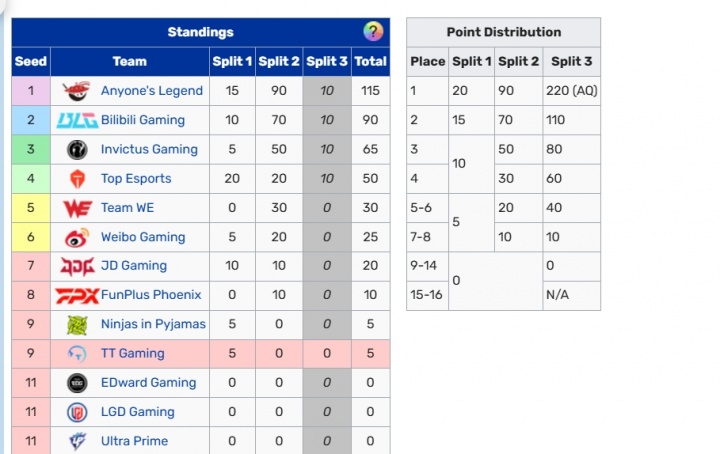
Task: Go to the LGD Gaming page
Action: [137, 412]
